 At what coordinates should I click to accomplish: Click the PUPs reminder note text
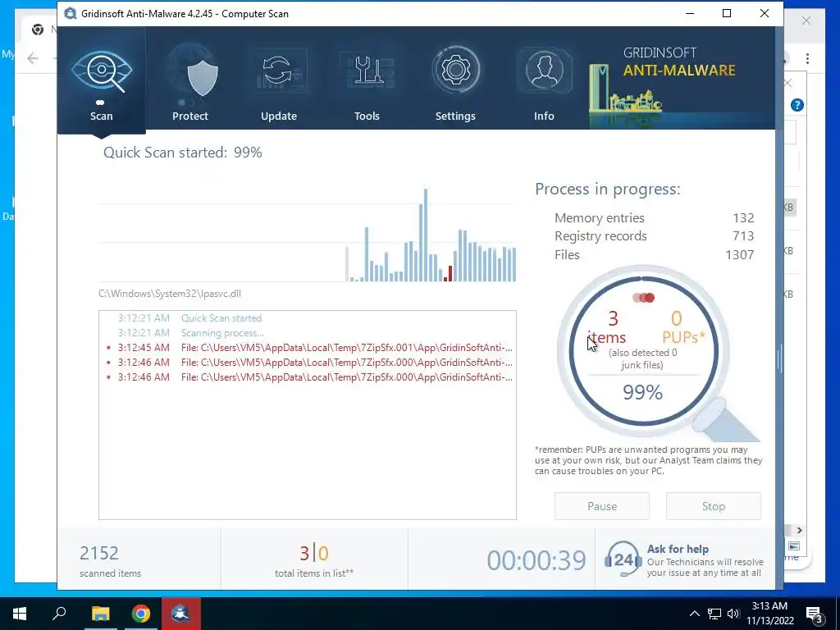648,460
